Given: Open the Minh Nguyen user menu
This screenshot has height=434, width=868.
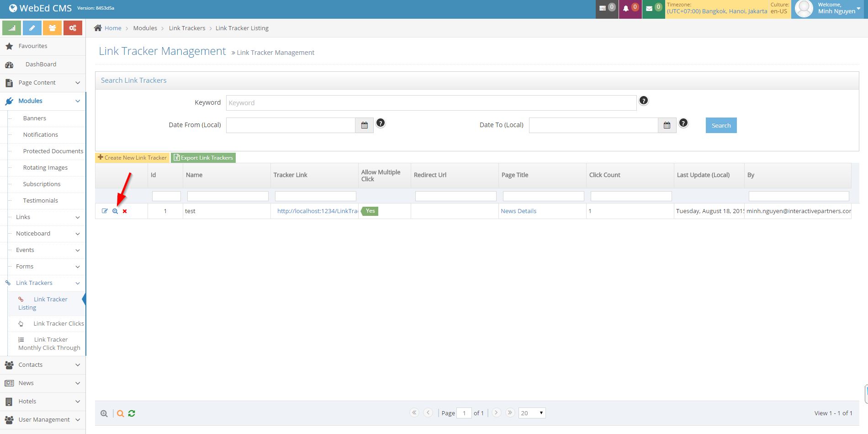Looking at the screenshot, I should click(x=836, y=9).
